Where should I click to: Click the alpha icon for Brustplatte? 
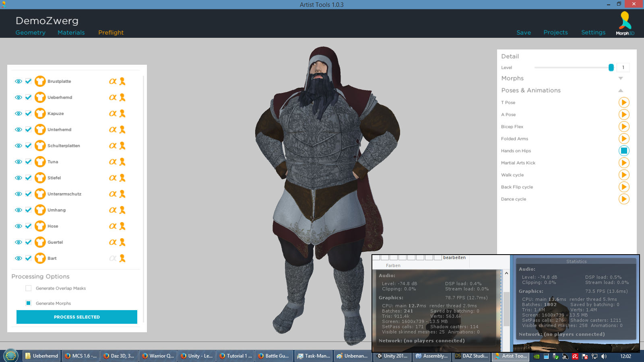(113, 81)
